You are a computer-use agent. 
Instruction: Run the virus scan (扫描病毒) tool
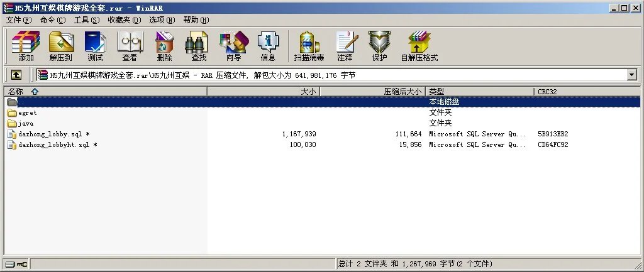tap(309, 46)
